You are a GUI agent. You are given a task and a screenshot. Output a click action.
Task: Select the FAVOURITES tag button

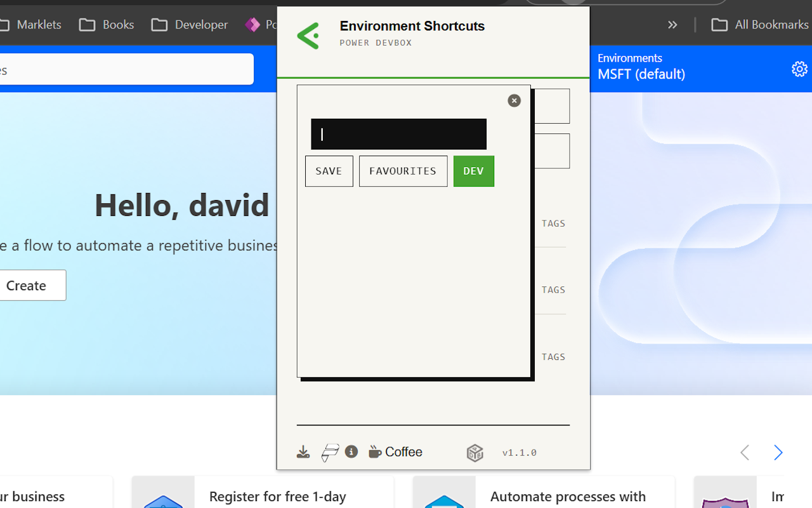pos(403,171)
